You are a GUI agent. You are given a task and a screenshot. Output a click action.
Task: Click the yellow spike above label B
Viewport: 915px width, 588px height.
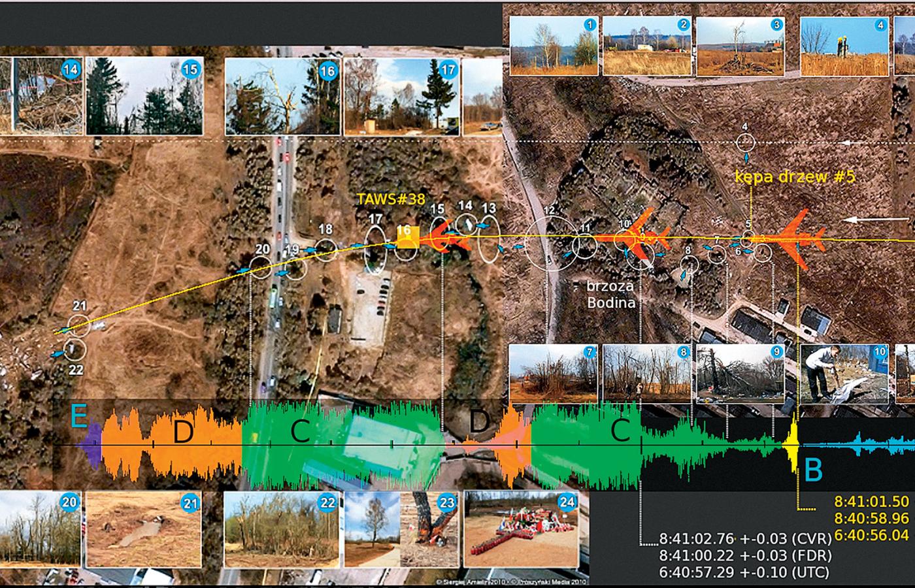click(795, 444)
